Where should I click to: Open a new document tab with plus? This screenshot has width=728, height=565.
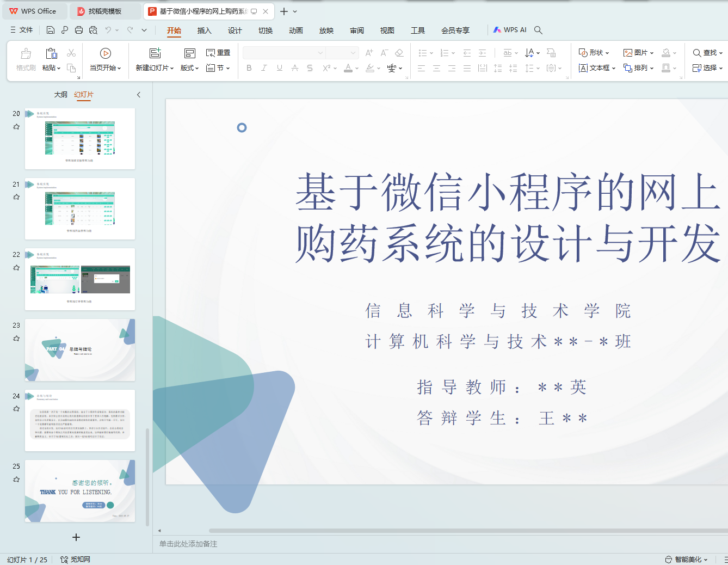[284, 11]
